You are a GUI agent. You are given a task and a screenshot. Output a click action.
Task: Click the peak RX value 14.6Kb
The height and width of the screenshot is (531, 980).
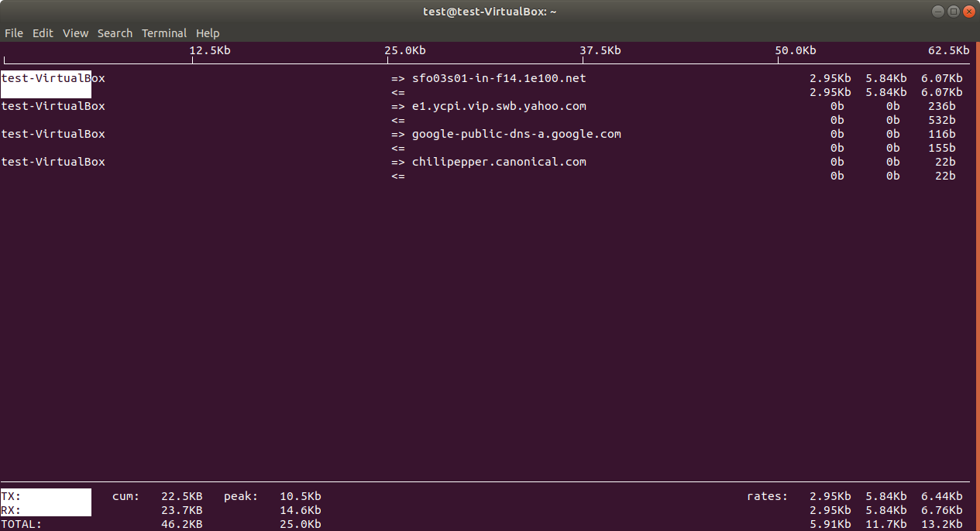pyautogui.click(x=301, y=510)
